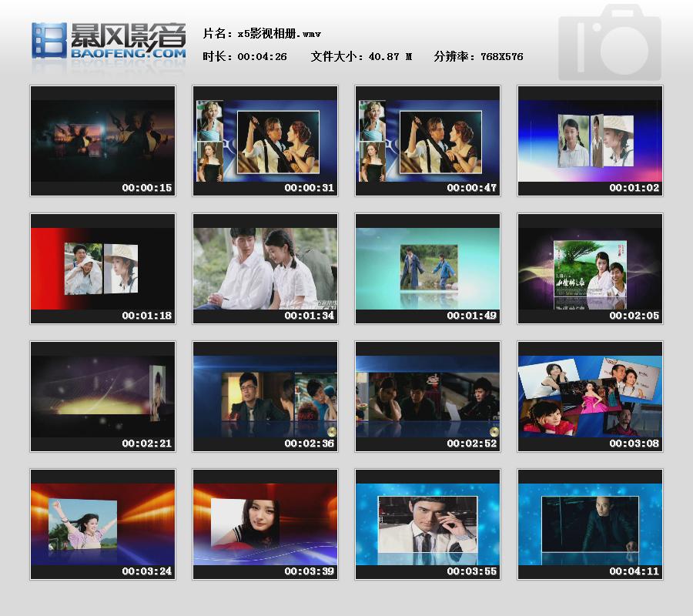Select the frame stamped 00:00:31
This screenshot has height=616, width=693.
click(265, 140)
